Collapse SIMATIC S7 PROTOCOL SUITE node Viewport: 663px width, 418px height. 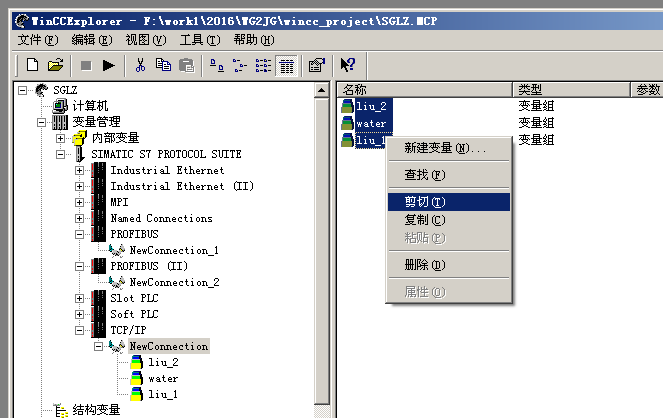[60, 154]
